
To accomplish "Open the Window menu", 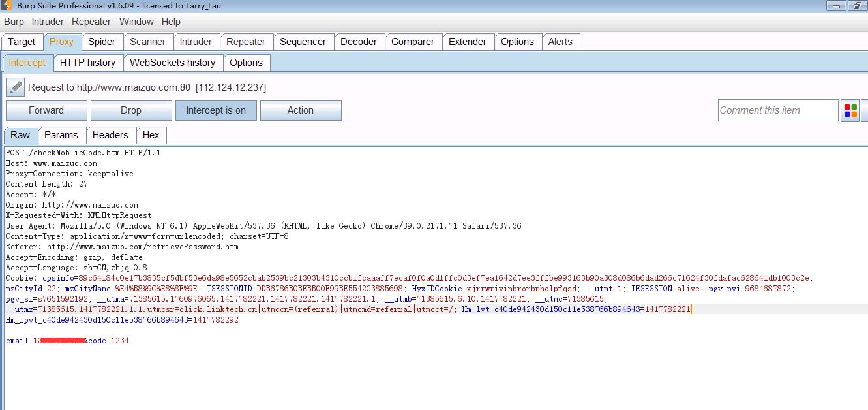I will (136, 22).
